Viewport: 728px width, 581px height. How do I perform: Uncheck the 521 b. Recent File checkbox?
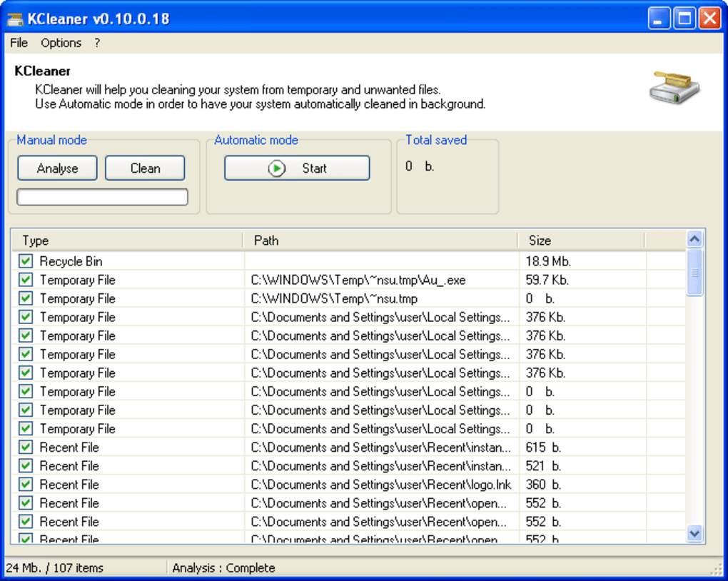point(26,466)
